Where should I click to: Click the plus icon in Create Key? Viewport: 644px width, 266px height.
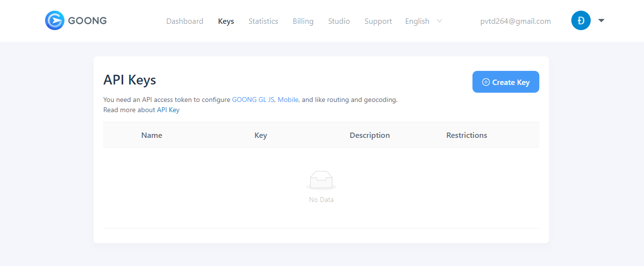coord(486,83)
